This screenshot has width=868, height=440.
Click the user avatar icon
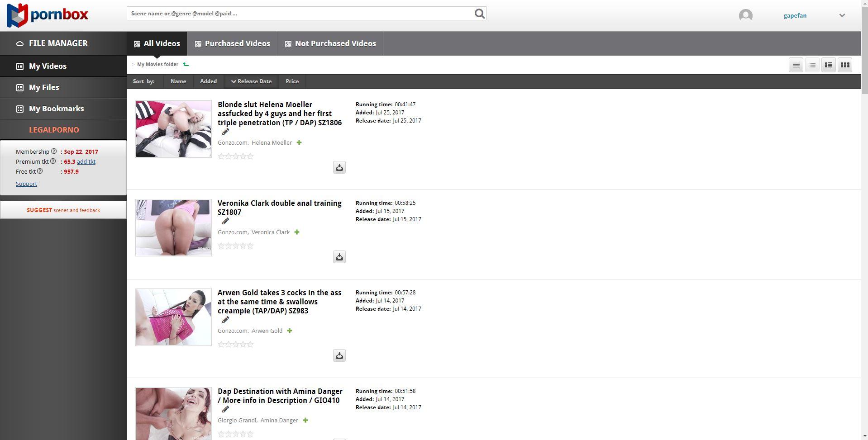click(745, 15)
